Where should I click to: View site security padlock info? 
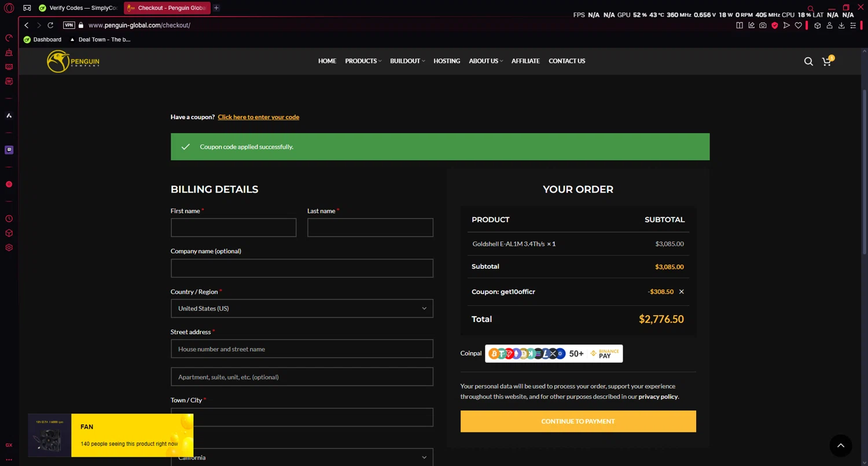[81, 25]
